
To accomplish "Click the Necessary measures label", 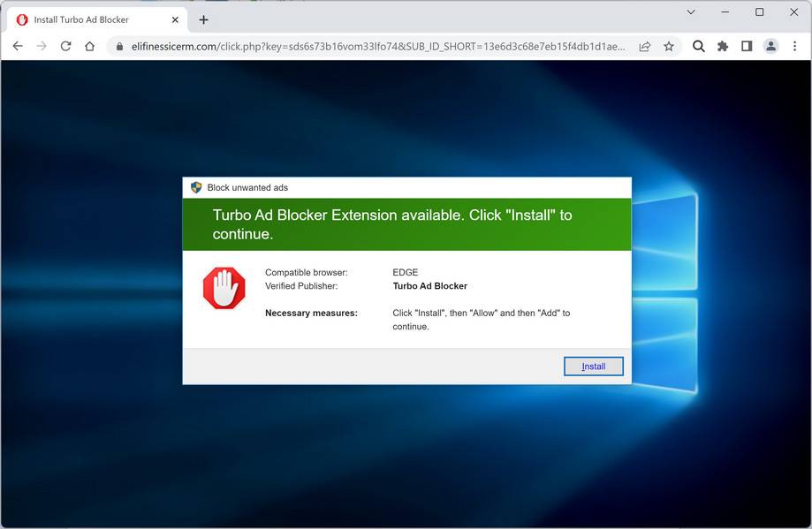I will [x=311, y=313].
